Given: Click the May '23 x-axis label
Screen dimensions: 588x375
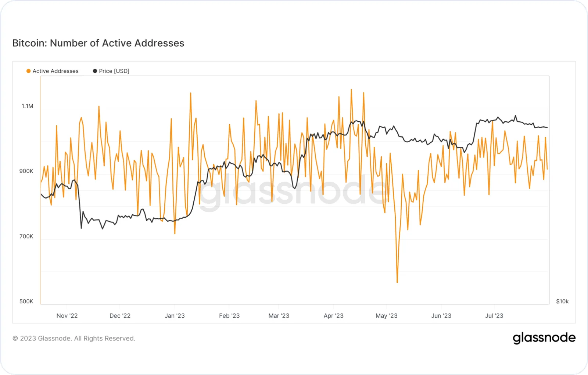Looking at the screenshot, I should [x=386, y=316].
